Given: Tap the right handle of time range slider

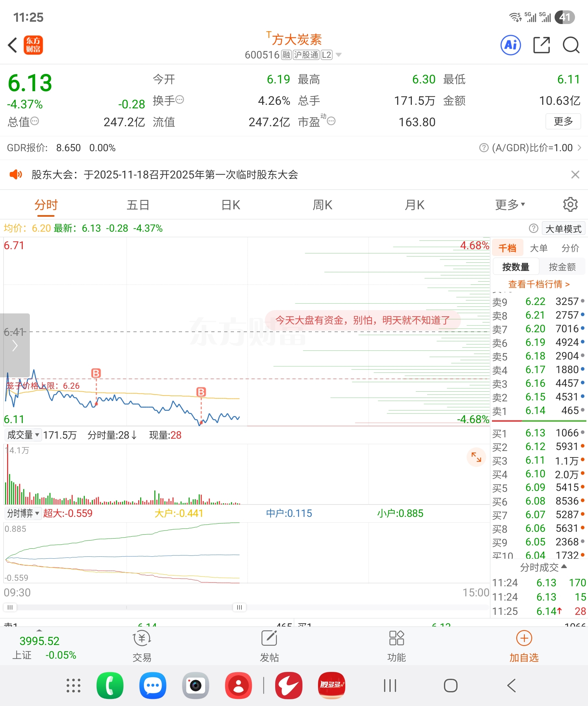Looking at the screenshot, I should coord(239,607).
